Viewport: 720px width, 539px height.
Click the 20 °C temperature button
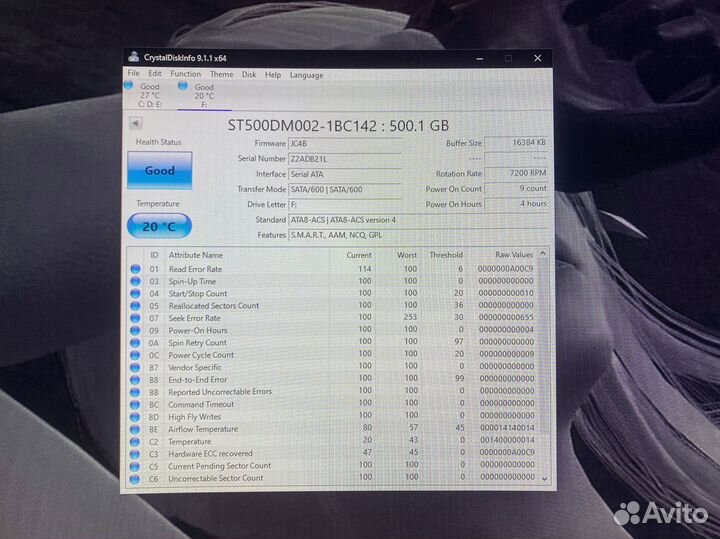pyautogui.click(x=159, y=226)
